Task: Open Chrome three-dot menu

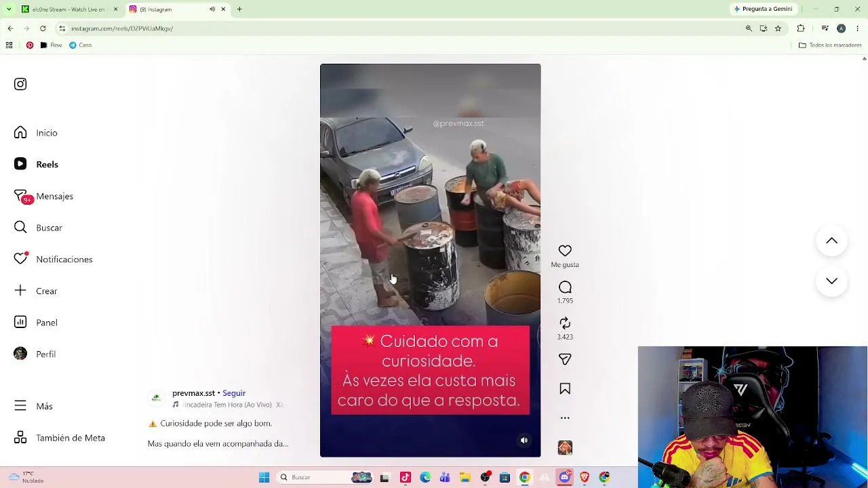Action: coord(858,28)
